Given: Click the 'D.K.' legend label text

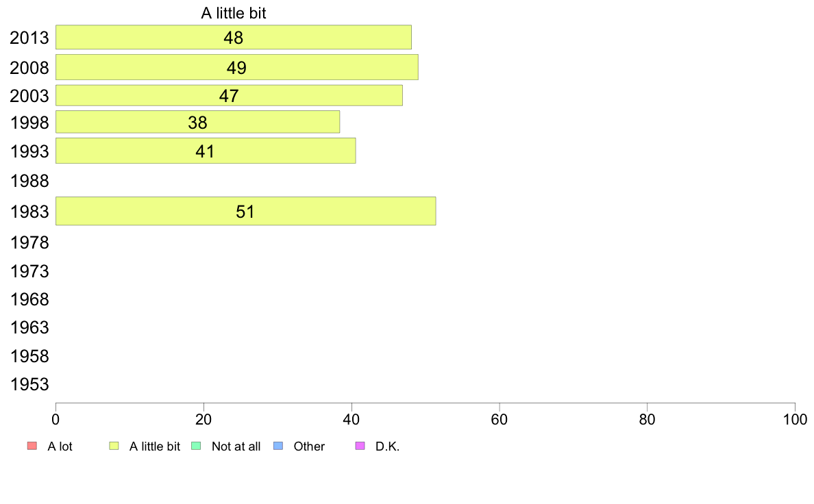Looking at the screenshot, I should pos(387,446).
